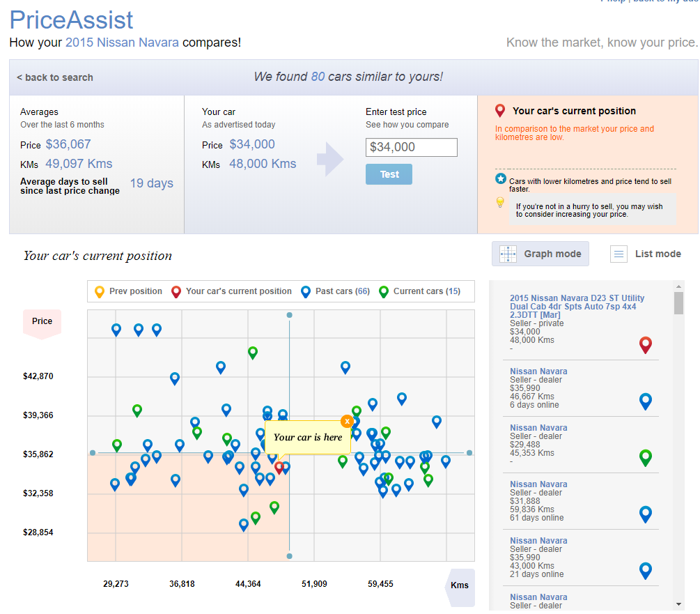Open the Nissan Navara listing priced $29,488
This screenshot has height=614, width=700.
[538, 427]
